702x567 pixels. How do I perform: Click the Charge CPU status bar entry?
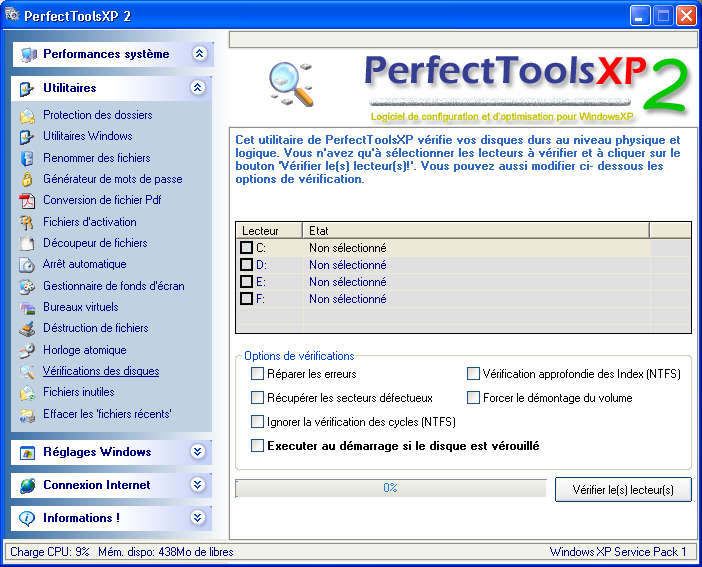[x=50, y=552]
